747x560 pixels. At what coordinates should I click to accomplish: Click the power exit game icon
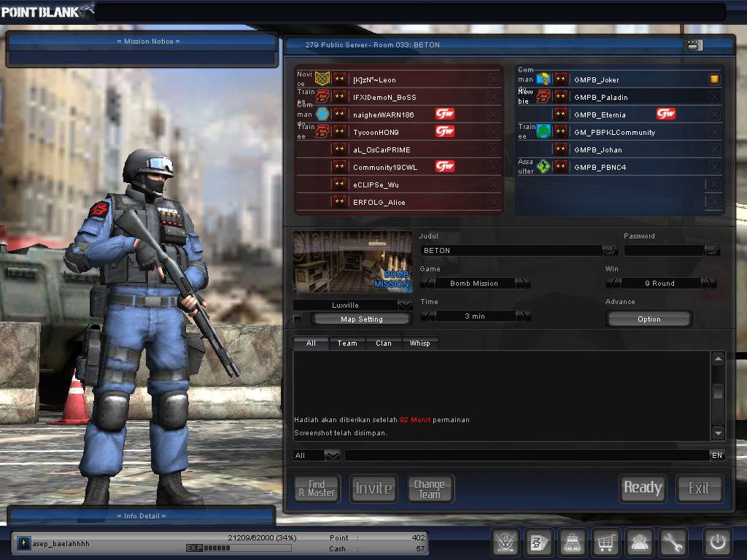(x=718, y=542)
